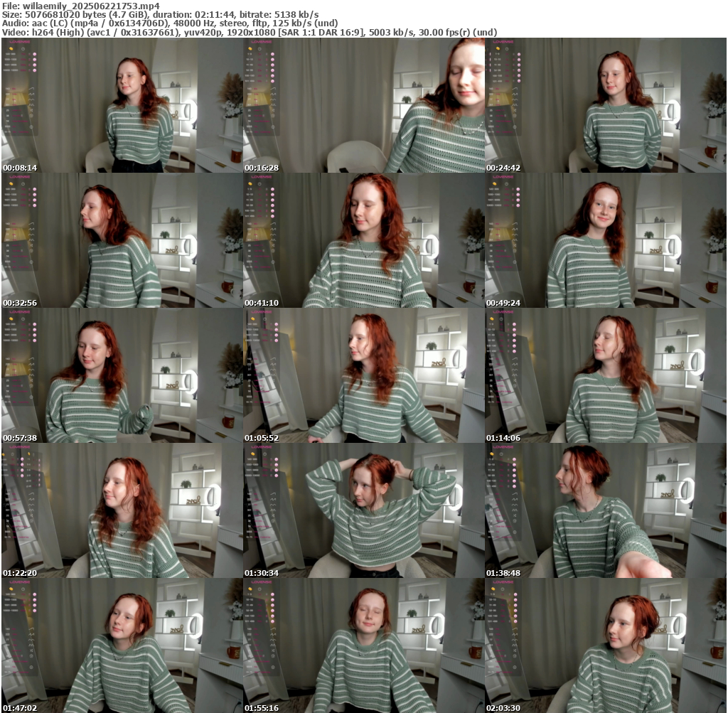This screenshot has height=713, width=728.
Task: Select the Audio codec info line
Action: coord(171,23)
